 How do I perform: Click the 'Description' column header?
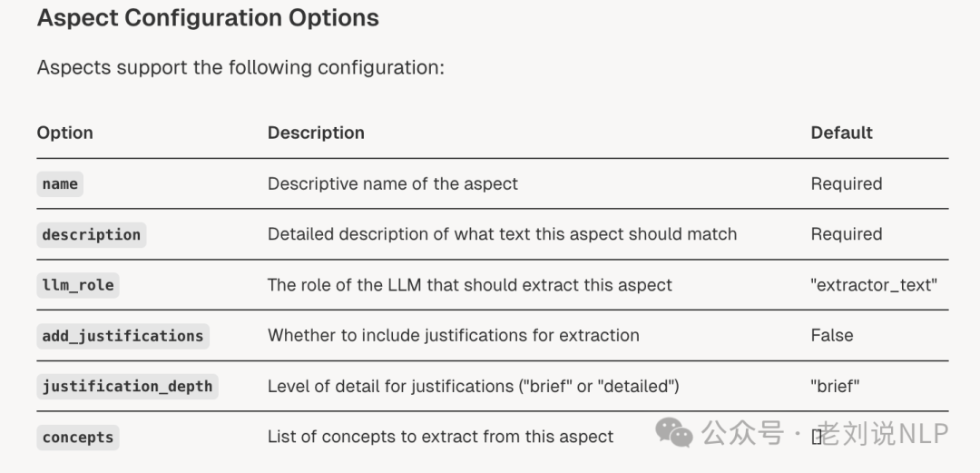tap(317, 133)
